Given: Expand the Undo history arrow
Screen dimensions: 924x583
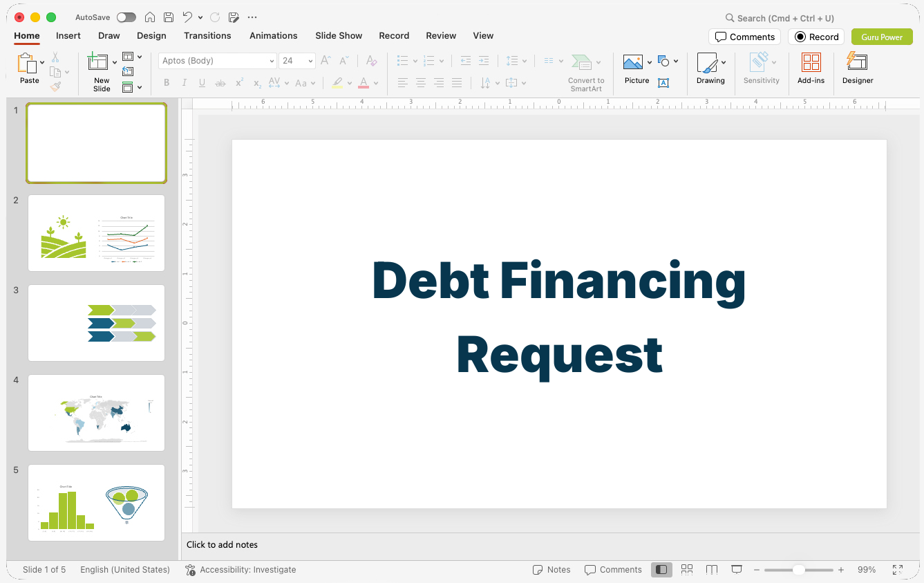Looking at the screenshot, I should tap(200, 17).
